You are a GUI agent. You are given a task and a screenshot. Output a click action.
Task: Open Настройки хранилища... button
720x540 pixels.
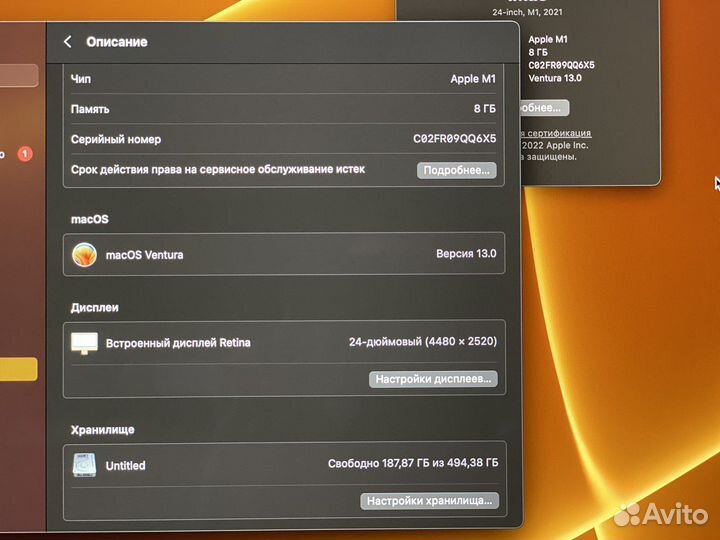tap(429, 501)
